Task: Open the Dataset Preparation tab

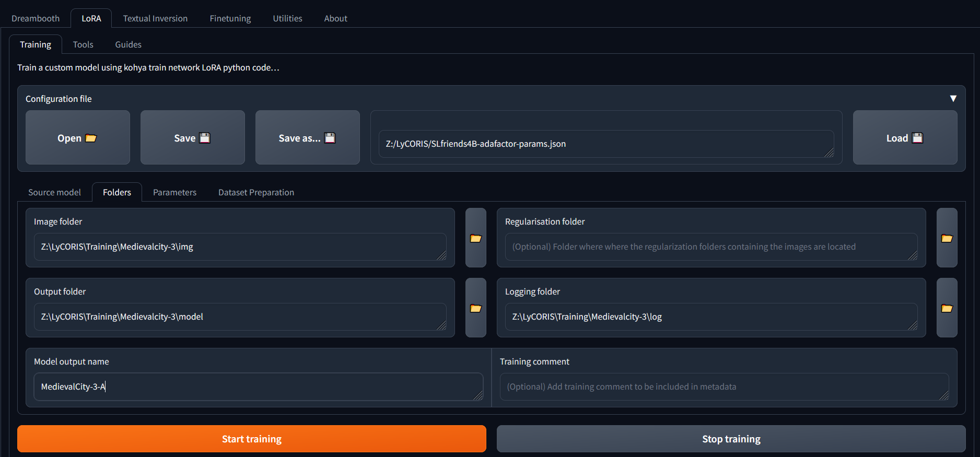Action: 256,192
